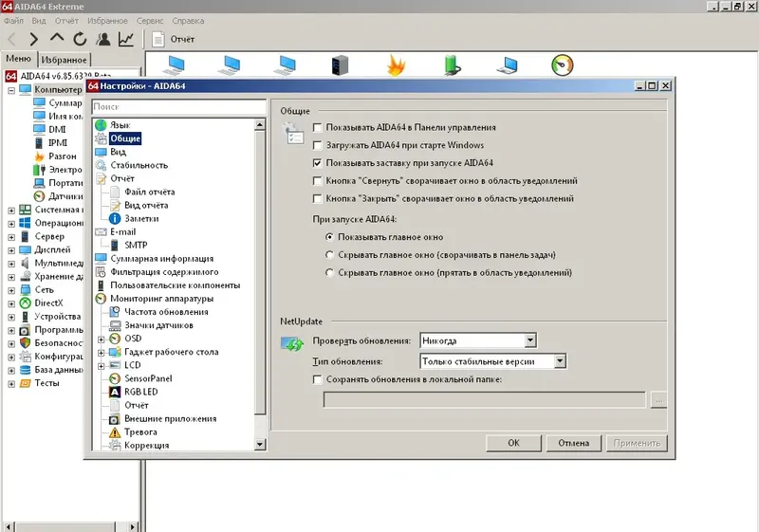Expand Гаджет рабочего стола node

click(102, 353)
